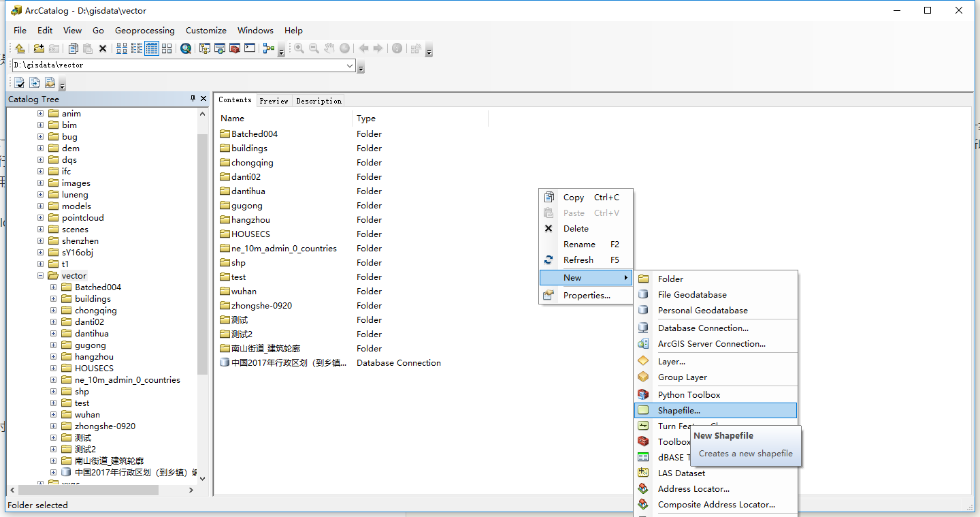Choose Group Layer in New submenu
Image resolution: width=980 pixels, height=517 pixels.
tap(715, 377)
